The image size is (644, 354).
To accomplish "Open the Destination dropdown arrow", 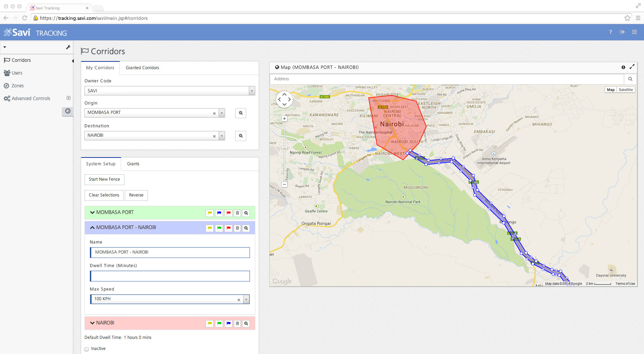I will click(x=222, y=136).
